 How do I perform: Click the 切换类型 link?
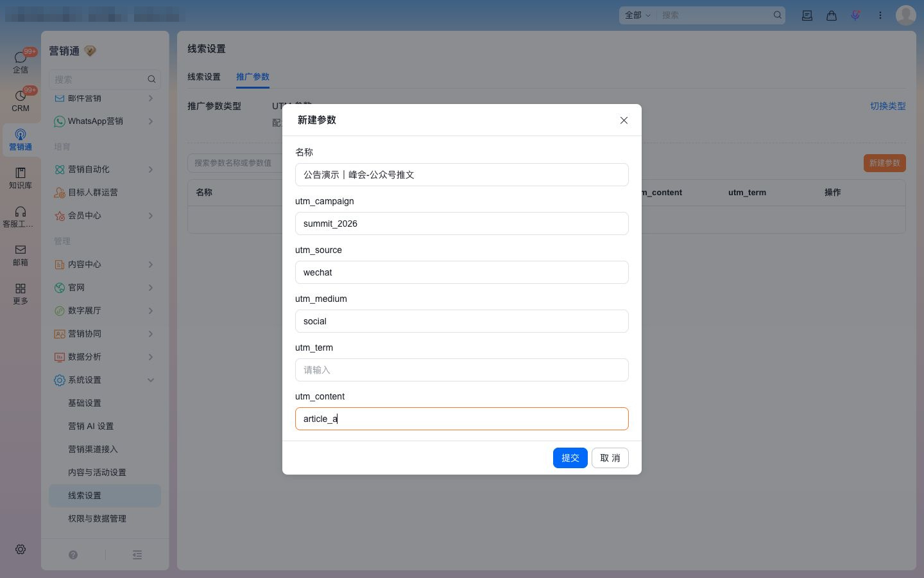coord(888,106)
